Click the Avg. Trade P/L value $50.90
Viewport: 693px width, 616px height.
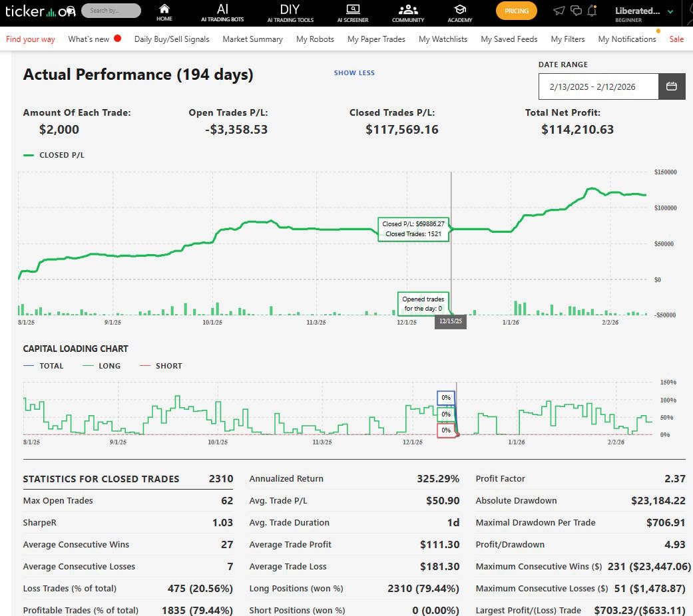(x=443, y=501)
